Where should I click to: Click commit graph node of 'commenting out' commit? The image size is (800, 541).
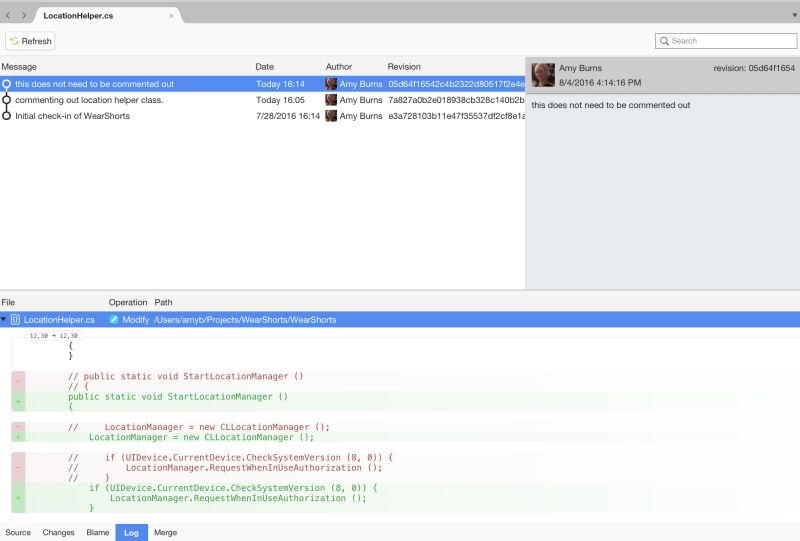click(x=6, y=100)
